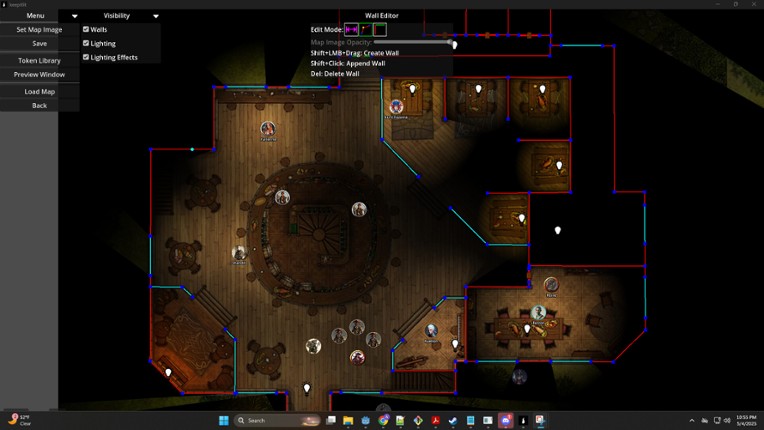The width and height of the screenshot is (764, 430).
Task: Click the character token in the top booth
Action: (x=396, y=107)
